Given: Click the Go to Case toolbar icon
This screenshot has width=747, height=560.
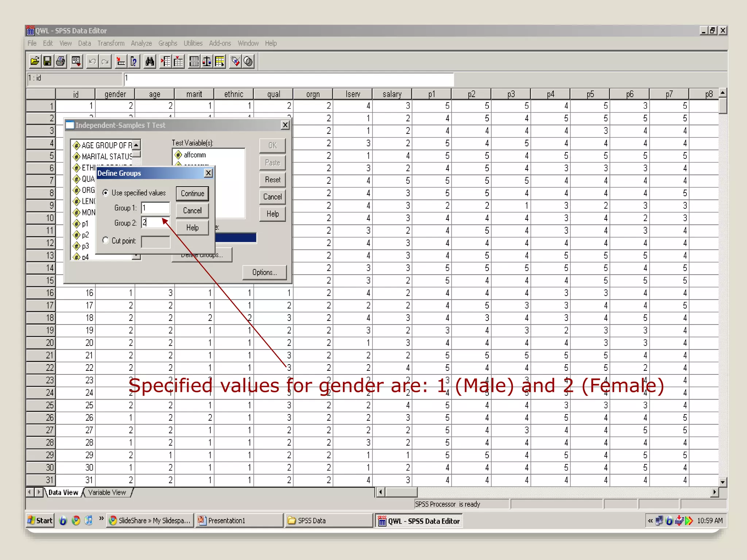Looking at the screenshot, I should pyautogui.click(x=120, y=61).
